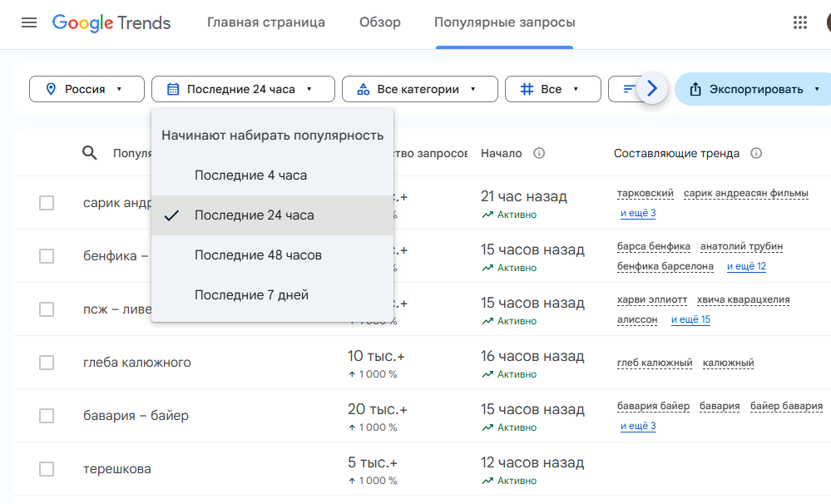831x504 pixels.
Task: Click info icon next to Составляющие тренда
Action: [756, 153]
